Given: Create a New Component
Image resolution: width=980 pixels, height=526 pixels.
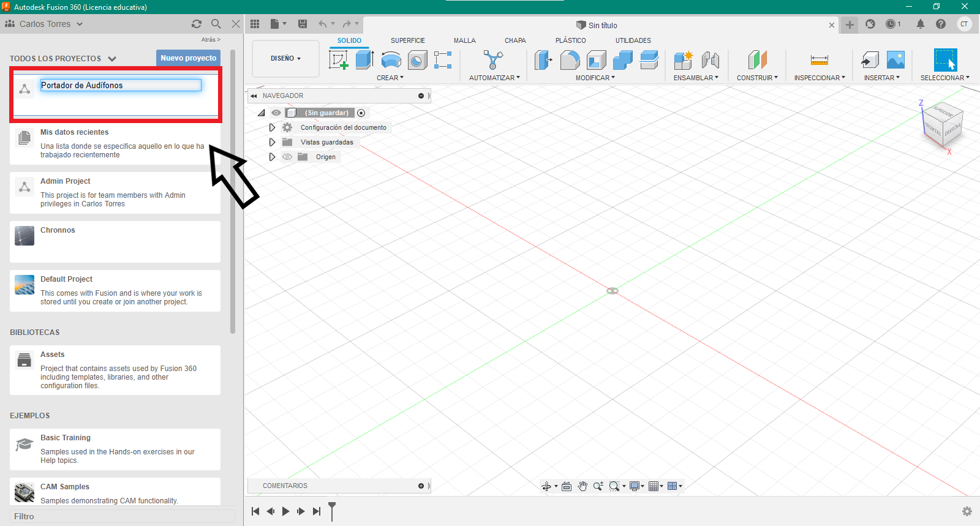Looking at the screenshot, I should (x=683, y=60).
